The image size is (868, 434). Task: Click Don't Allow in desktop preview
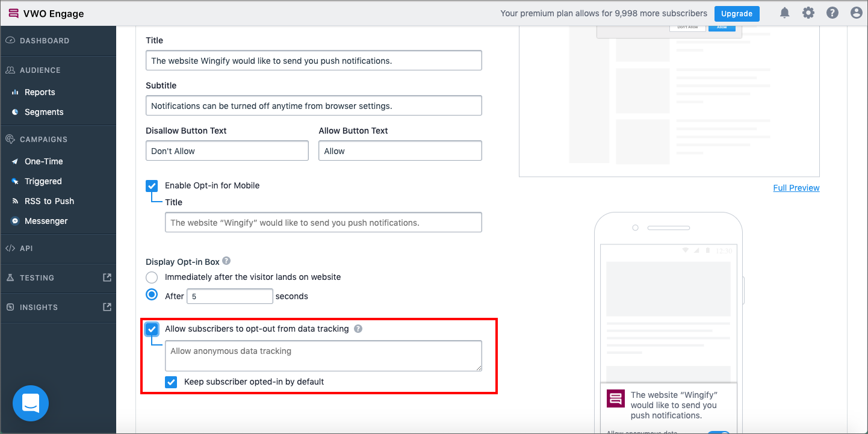click(687, 27)
